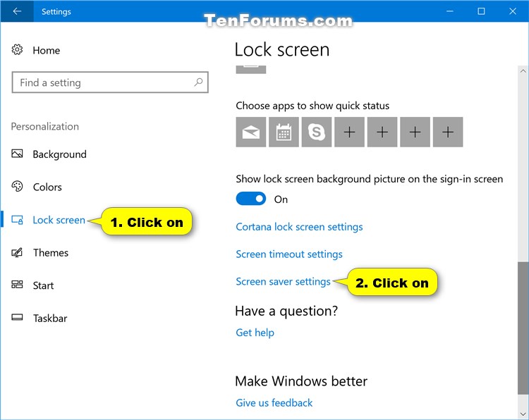
Task: Open Screen saver settings link
Action: pos(283,281)
